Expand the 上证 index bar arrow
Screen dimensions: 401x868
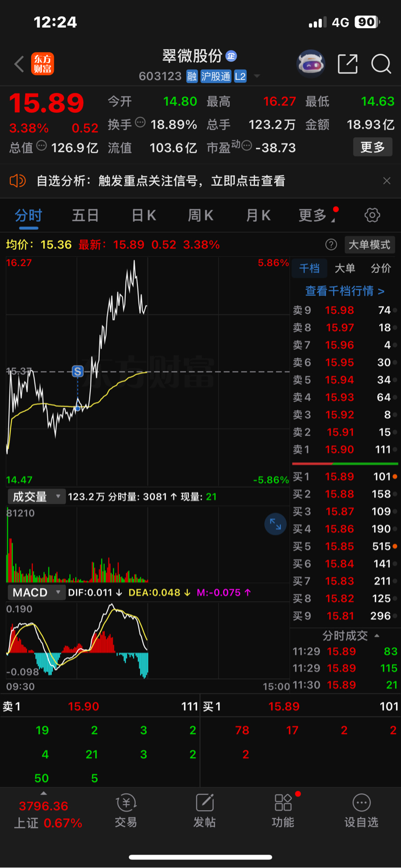point(43,793)
